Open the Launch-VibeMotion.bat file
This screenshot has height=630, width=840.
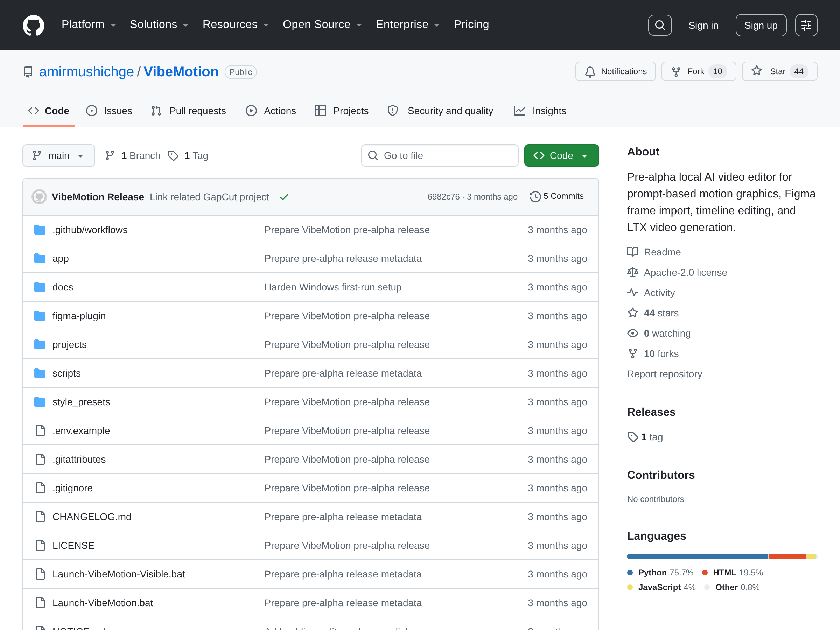[103, 603]
